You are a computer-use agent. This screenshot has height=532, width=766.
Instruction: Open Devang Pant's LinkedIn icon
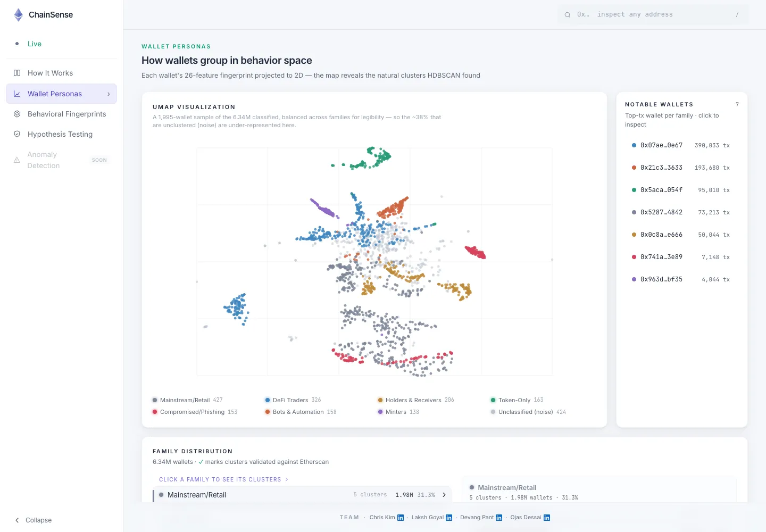499,518
